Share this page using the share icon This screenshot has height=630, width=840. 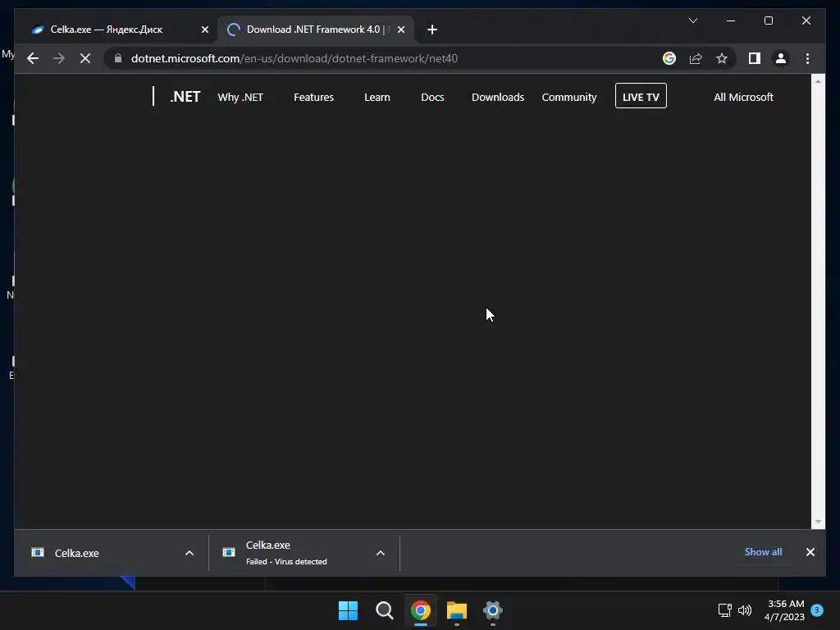[x=696, y=58]
